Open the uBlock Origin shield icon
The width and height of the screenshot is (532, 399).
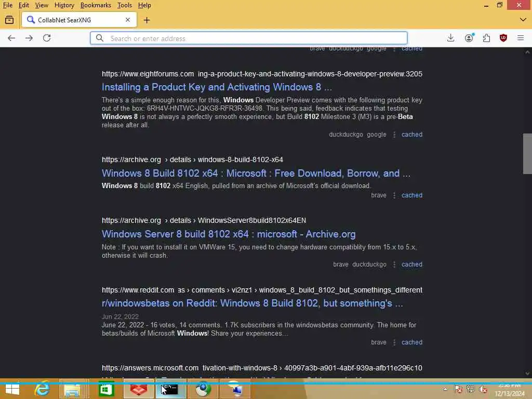(503, 38)
